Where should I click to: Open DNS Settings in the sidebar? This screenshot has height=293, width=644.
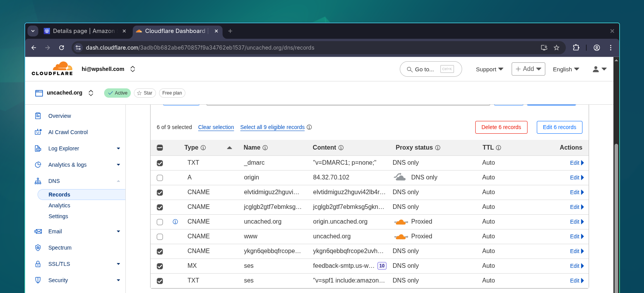[58, 216]
